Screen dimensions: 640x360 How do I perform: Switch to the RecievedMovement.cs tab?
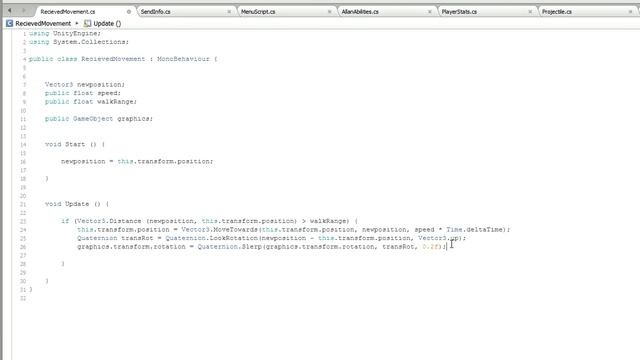point(68,12)
